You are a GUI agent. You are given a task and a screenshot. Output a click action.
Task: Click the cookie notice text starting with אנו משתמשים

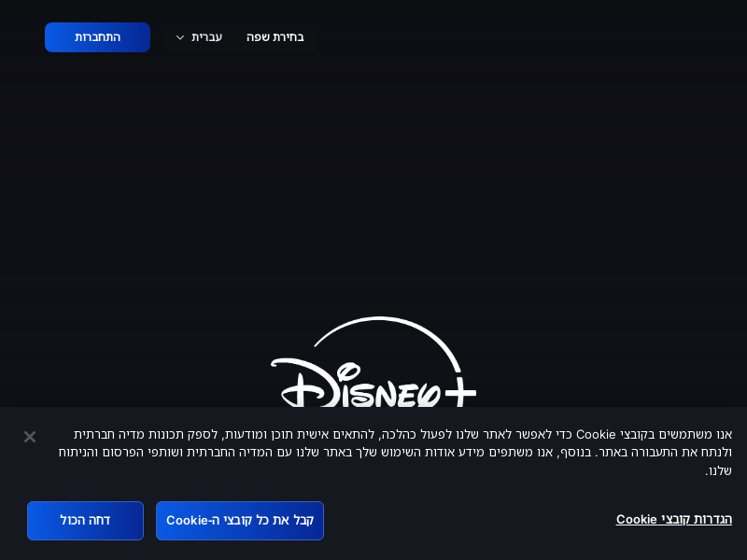[395, 453]
